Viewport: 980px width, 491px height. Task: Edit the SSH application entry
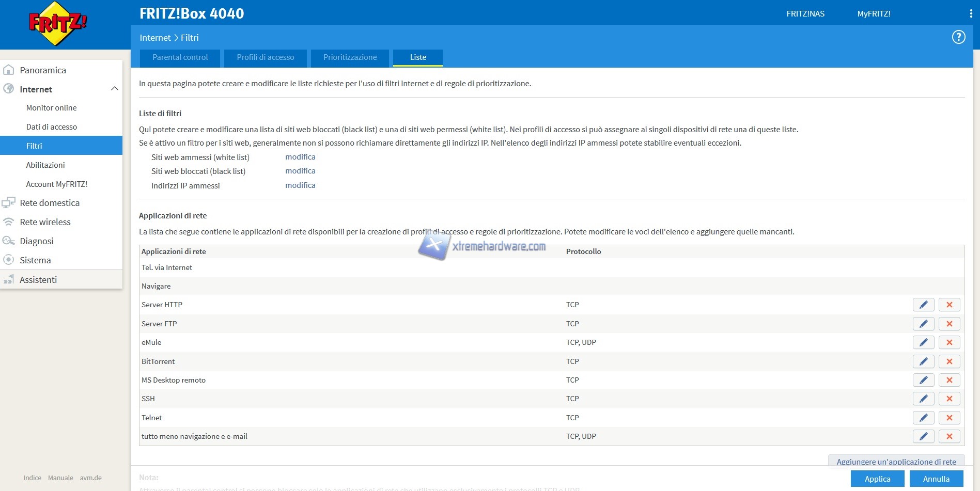tap(923, 399)
